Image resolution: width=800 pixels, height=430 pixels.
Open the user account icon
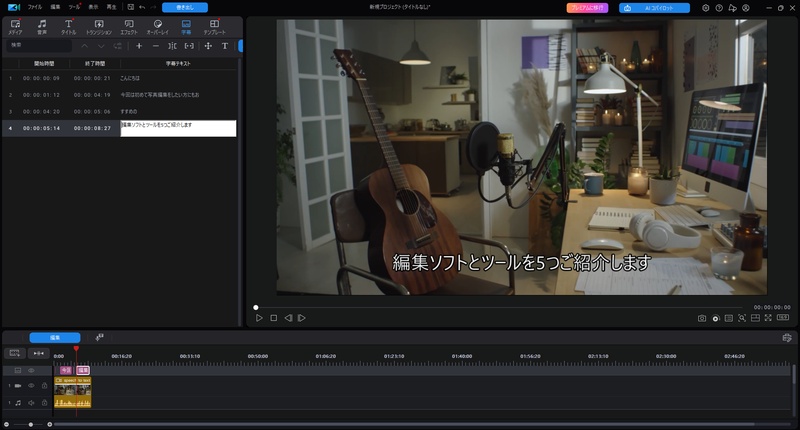pyautogui.click(x=746, y=8)
